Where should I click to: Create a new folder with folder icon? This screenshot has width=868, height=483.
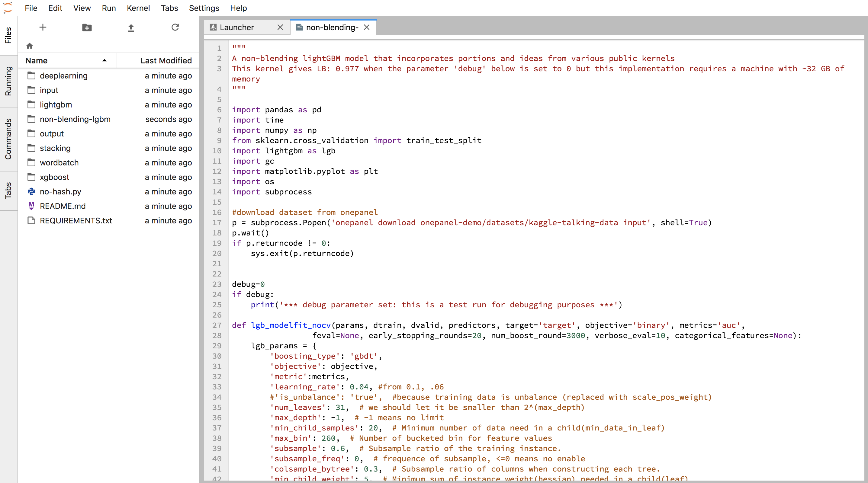[87, 27]
